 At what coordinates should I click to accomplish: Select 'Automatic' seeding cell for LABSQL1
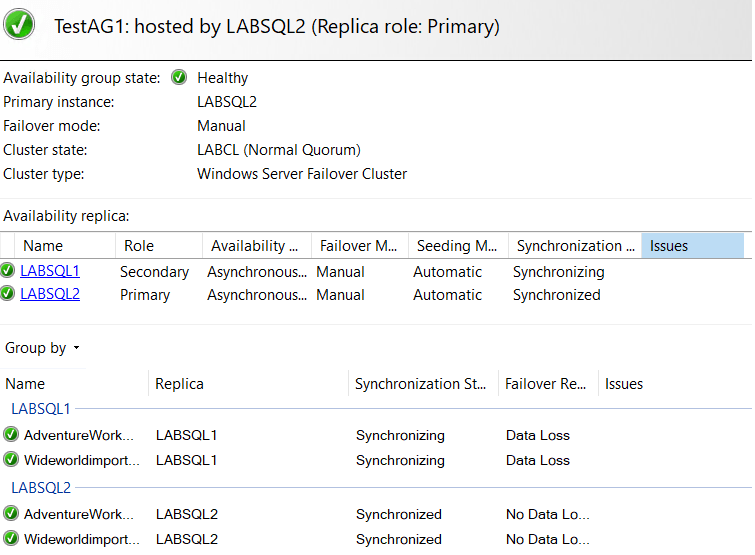447,272
